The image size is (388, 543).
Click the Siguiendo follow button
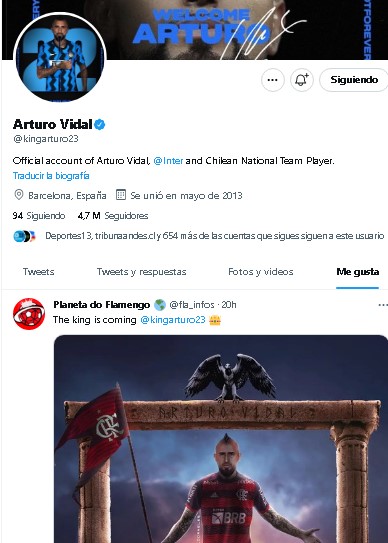354,80
